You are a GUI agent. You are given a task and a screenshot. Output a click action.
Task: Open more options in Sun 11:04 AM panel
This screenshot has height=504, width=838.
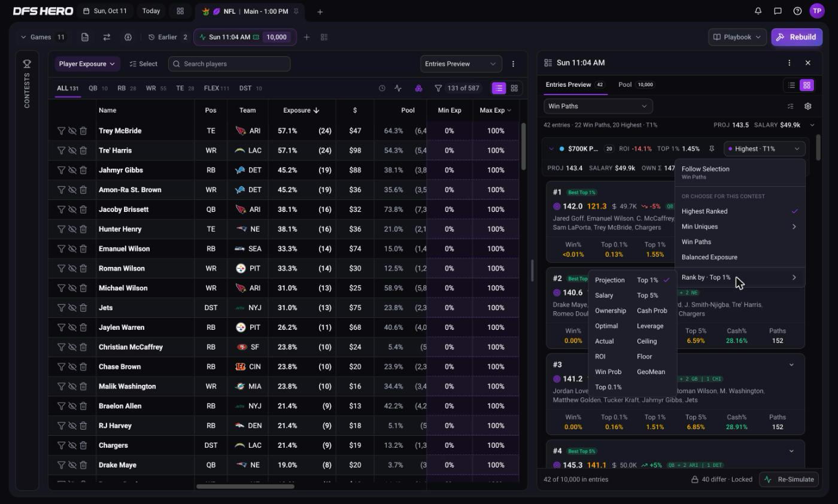[x=789, y=63]
